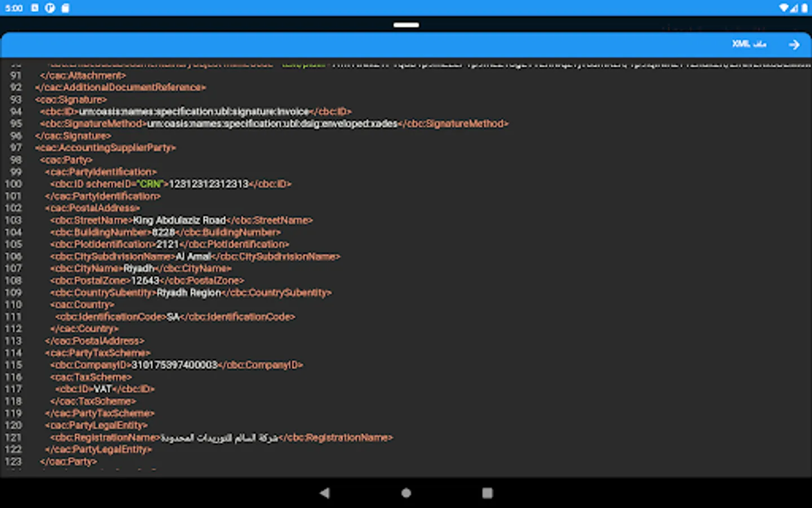Tap the "XML ملف" header title
Image resolution: width=812 pixels, height=508 pixels.
pyautogui.click(x=749, y=44)
